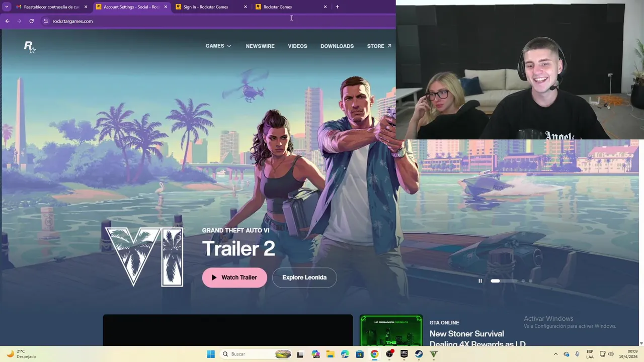Close the Reestablecer contraseña tab
644x362 pixels.
click(x=86, y=7)
